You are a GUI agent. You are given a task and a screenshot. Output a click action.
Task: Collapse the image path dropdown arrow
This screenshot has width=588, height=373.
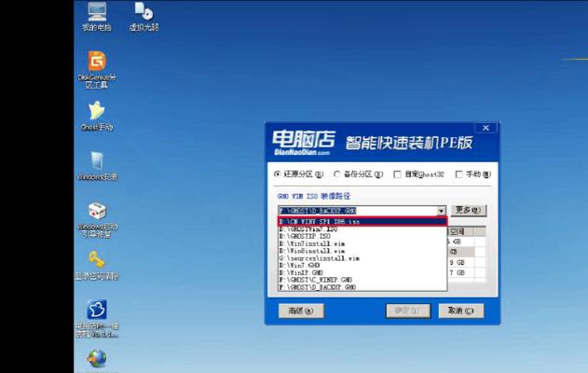(442, 211)
